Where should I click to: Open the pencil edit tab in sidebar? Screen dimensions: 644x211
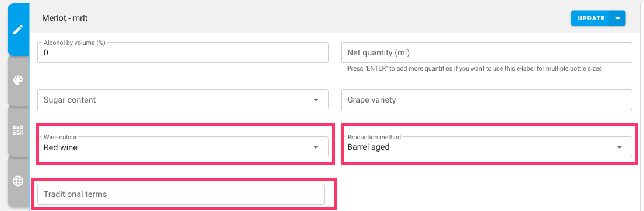[18, 30]
